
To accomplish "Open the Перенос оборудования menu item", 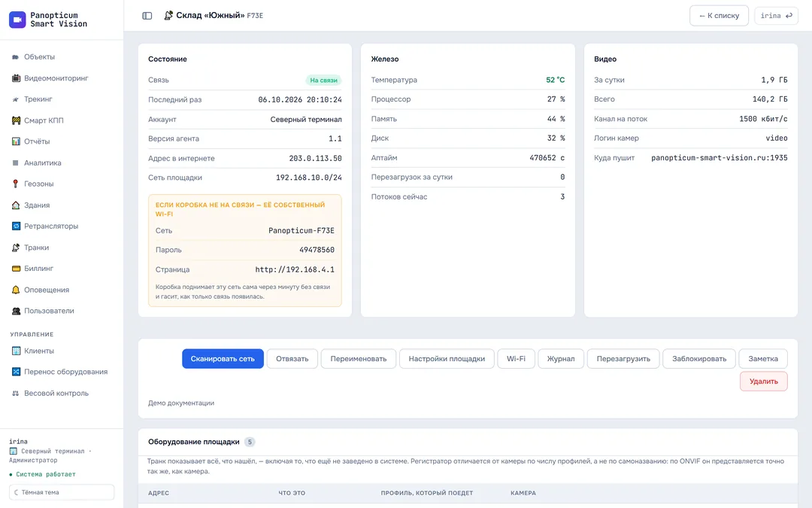I will [x=59, y=372].
